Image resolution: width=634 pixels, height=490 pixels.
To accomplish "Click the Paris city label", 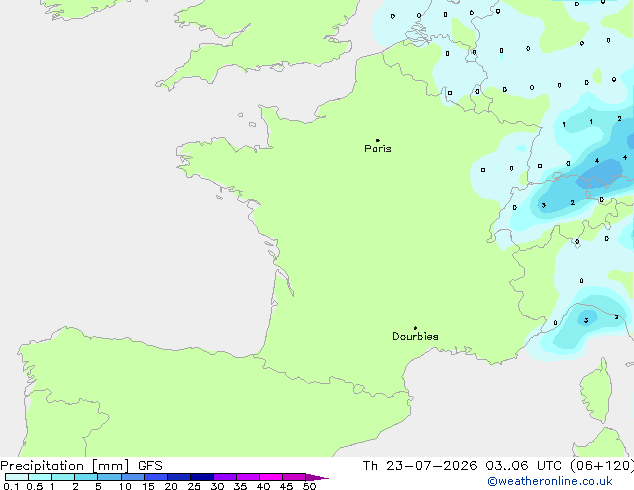I will 378,149.
